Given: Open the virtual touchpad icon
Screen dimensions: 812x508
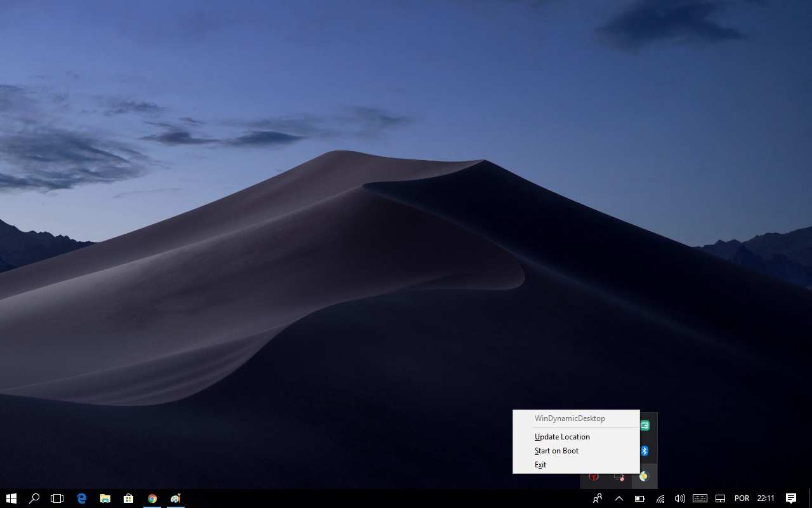Looking at the screenshot, I should pyautogui.click(x=720, y=498).
